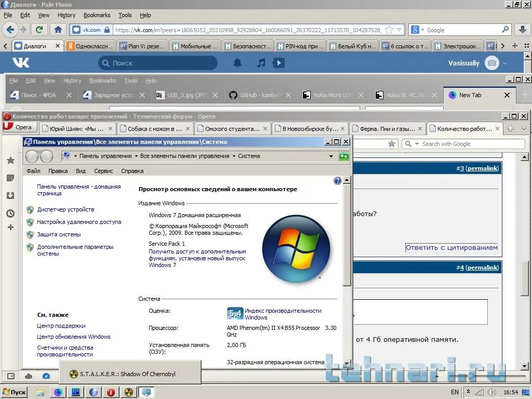Click plus icon in Opera sidebar
Viewport: 532px width, 399px height.
[x=10, y=228]
